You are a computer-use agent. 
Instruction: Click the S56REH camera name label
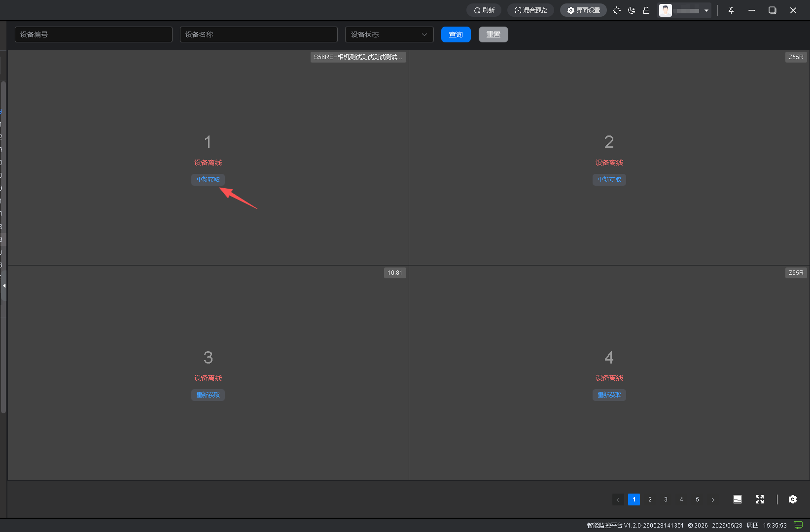358,57
